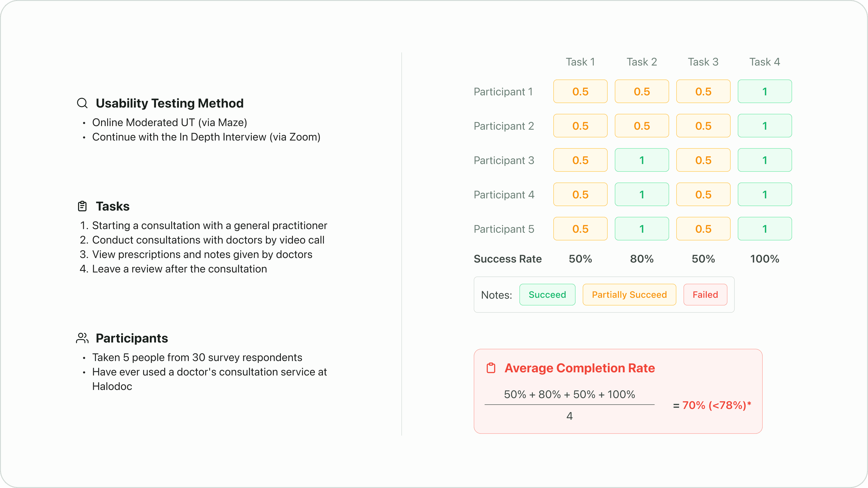This screenshot has height=488, width=868.
Task: Click the 80% success rate under Task 2
Action: click(642, 259)
